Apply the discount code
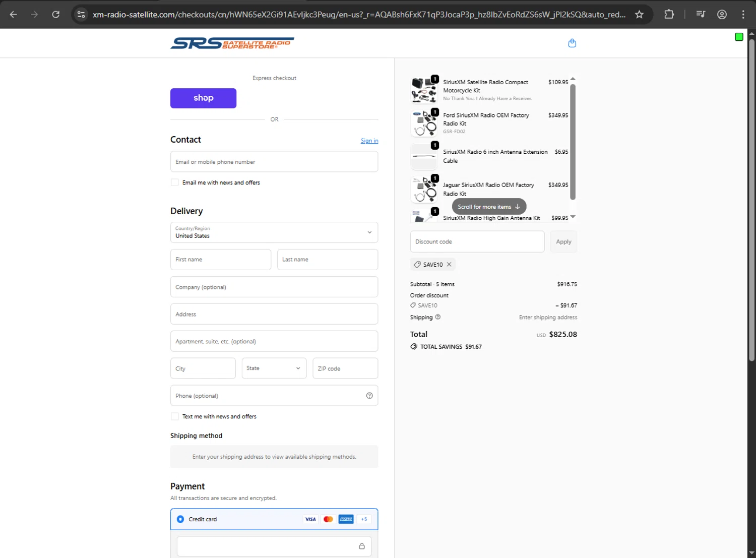 pyautogui.click(x=563, y=242)
